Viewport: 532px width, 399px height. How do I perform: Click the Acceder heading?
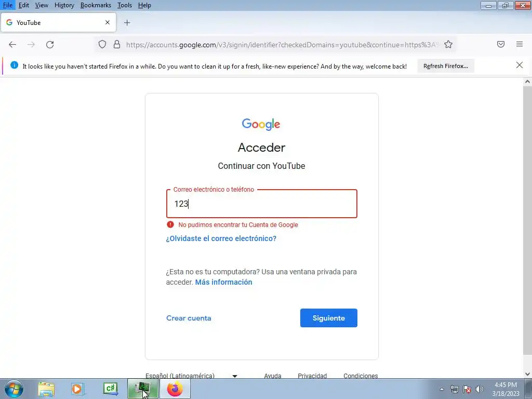262,147
